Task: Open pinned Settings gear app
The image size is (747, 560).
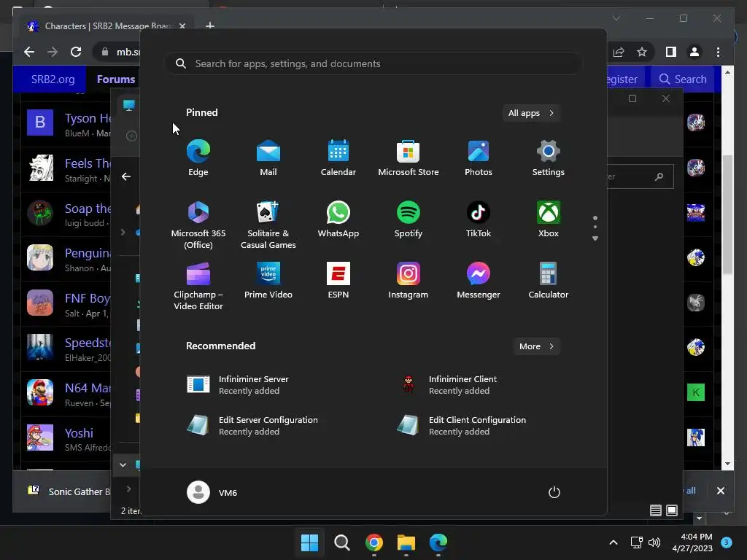Action: 549,158
